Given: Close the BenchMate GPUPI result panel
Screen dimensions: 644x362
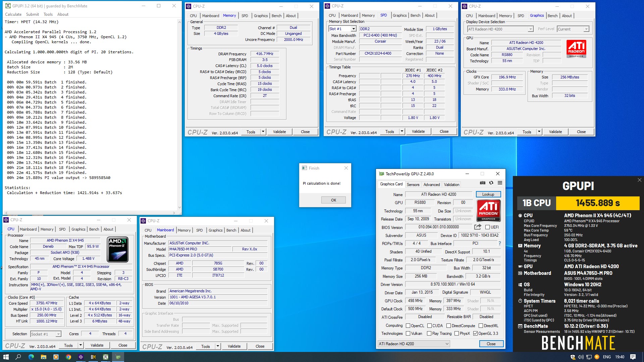Looking at the screenshot, I should [x=639, y=180].
